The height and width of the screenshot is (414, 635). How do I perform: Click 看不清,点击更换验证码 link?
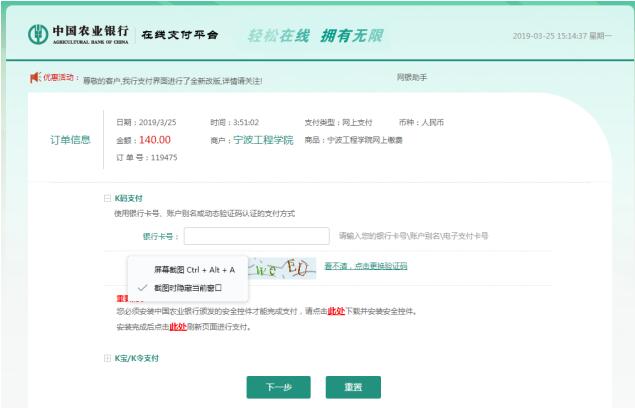click(x=365, y=266)
